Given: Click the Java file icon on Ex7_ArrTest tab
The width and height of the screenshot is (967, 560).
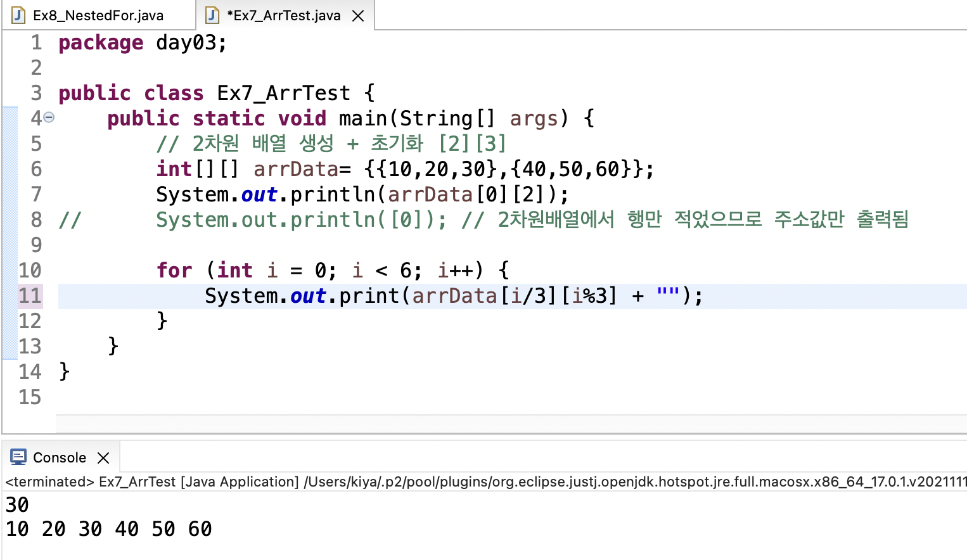Looking at the screenshot, I should tap(213, 15).
